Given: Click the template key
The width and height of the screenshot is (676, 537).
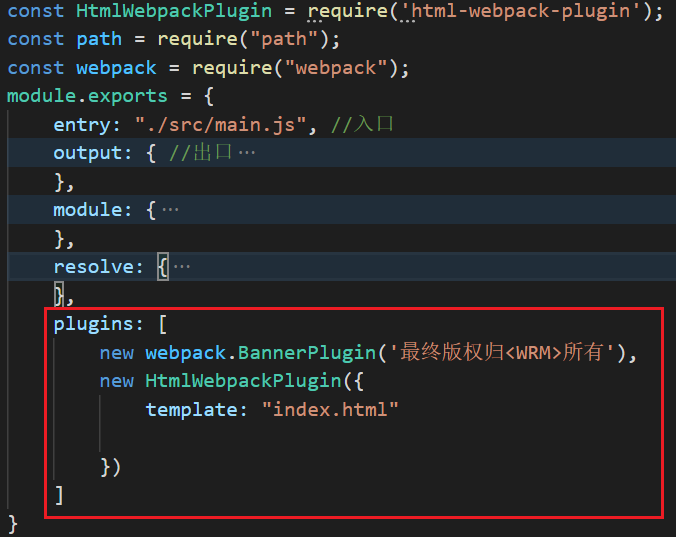Looking at the screenshot, I should click(191, 410).
